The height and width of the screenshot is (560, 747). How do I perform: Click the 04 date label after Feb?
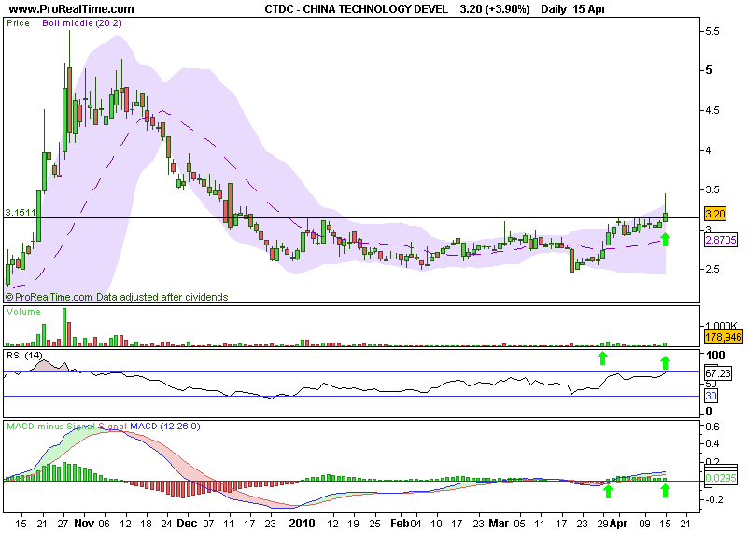(416, 524)
